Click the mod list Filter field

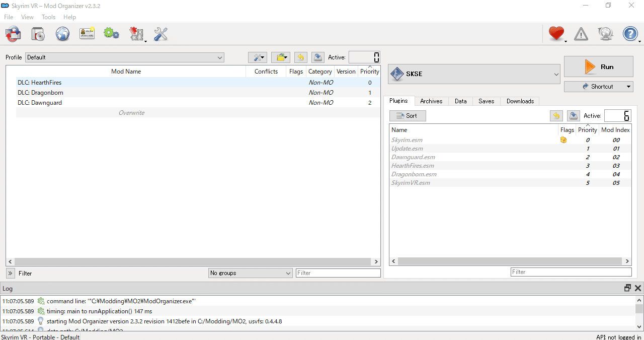click(338, 273)
